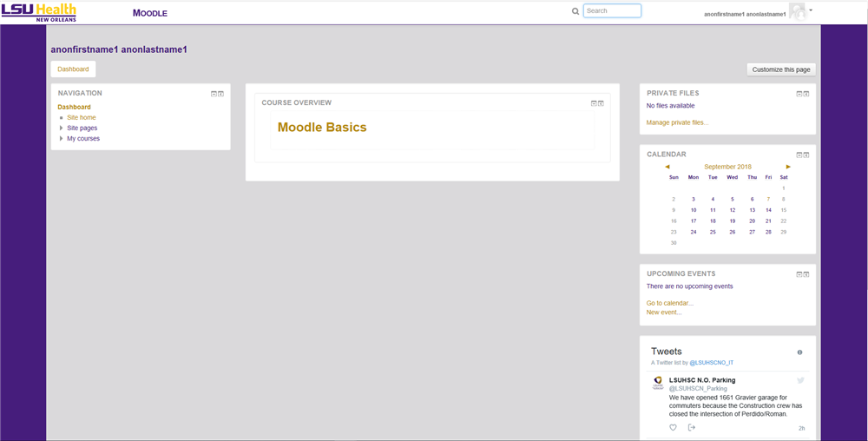Open Site home in navigation tree
The image size is (868, 441).
point(82,117)
